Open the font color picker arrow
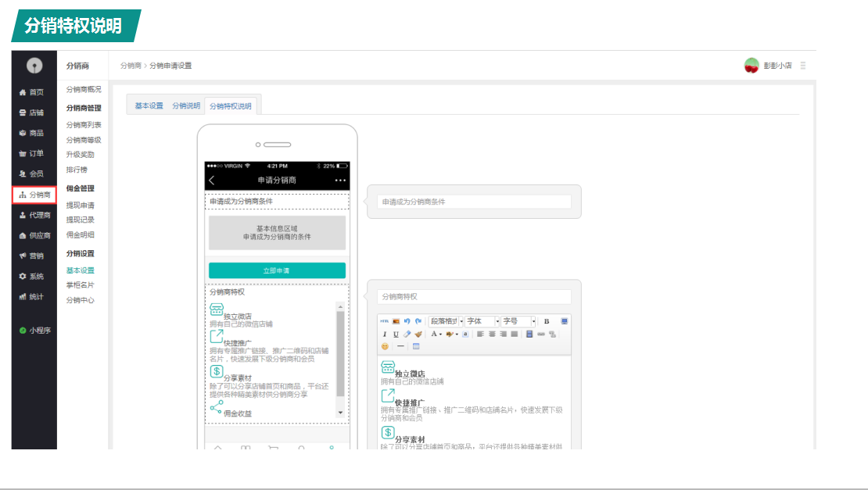The height and width of the screenshot is (490, 868). 440,334
